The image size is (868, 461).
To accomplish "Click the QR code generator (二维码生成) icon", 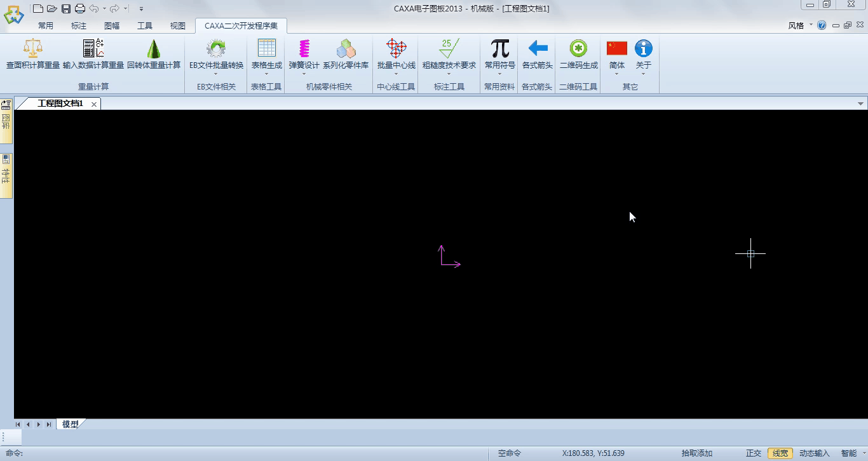I will point(578,50).
